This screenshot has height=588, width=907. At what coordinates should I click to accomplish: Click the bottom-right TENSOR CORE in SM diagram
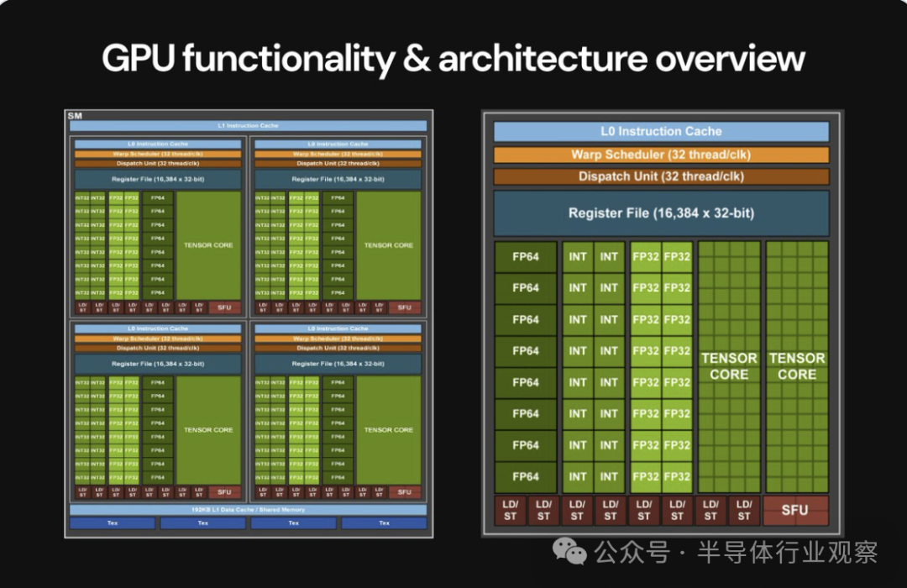(389, 430)
